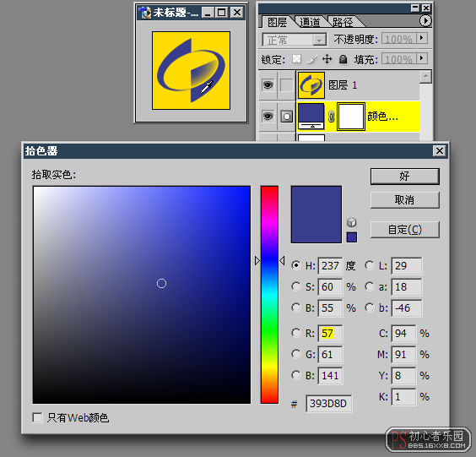Switch to the Paths tab

pyautogui.click(x=343, y=22)
